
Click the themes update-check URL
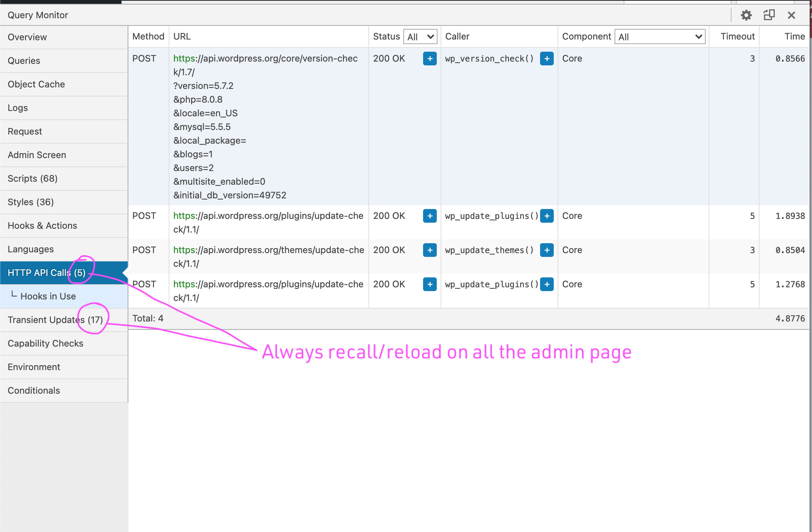point(268,250)
